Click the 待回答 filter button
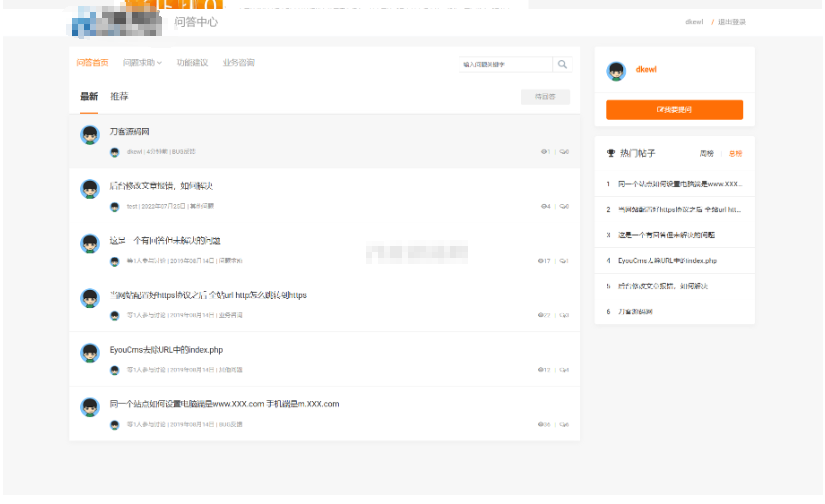 545,96
